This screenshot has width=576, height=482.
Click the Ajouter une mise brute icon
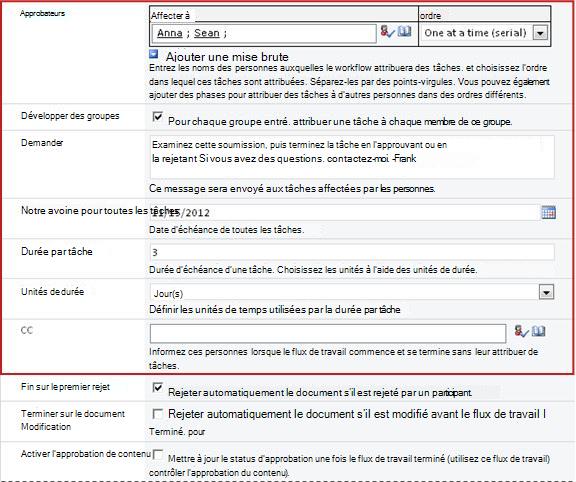click(154, 54)
